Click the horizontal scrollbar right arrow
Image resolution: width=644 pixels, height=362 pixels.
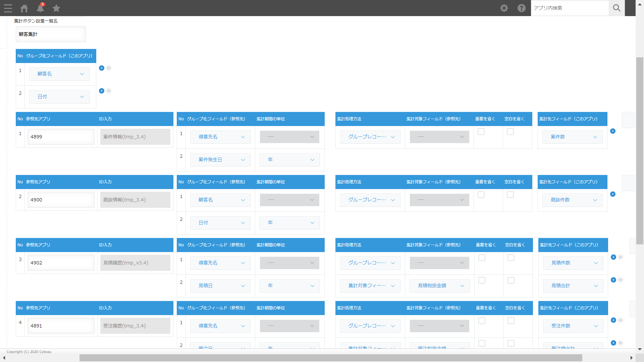pos(632,358)
